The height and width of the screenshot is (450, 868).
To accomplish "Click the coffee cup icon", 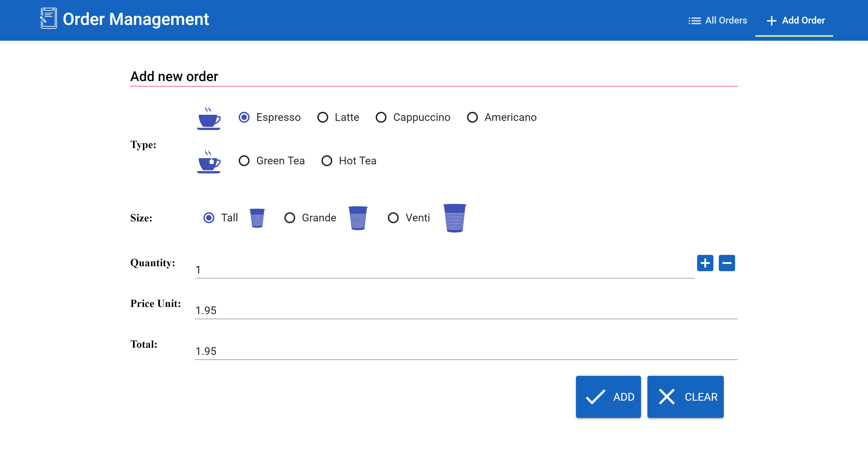I will (x=209, y=118).
